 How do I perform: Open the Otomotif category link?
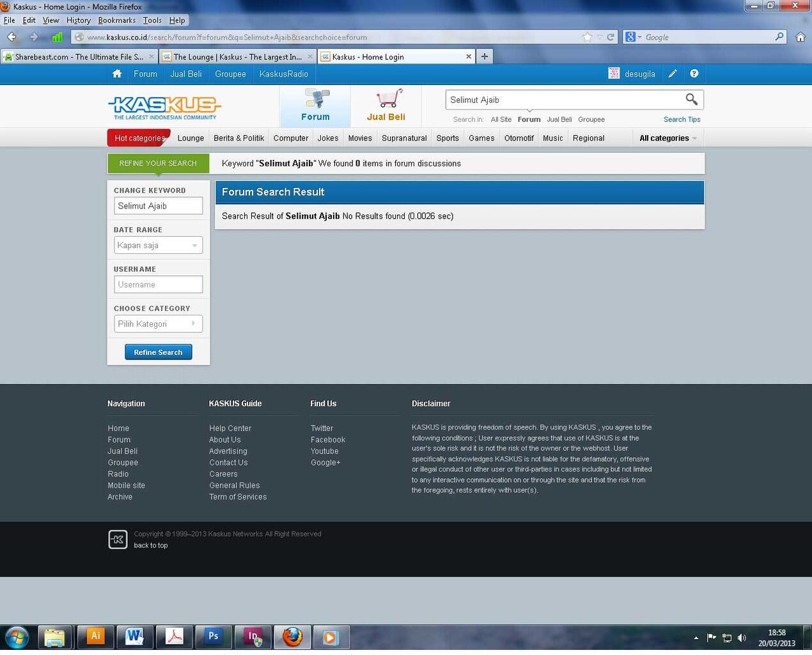tap(519, 138)
